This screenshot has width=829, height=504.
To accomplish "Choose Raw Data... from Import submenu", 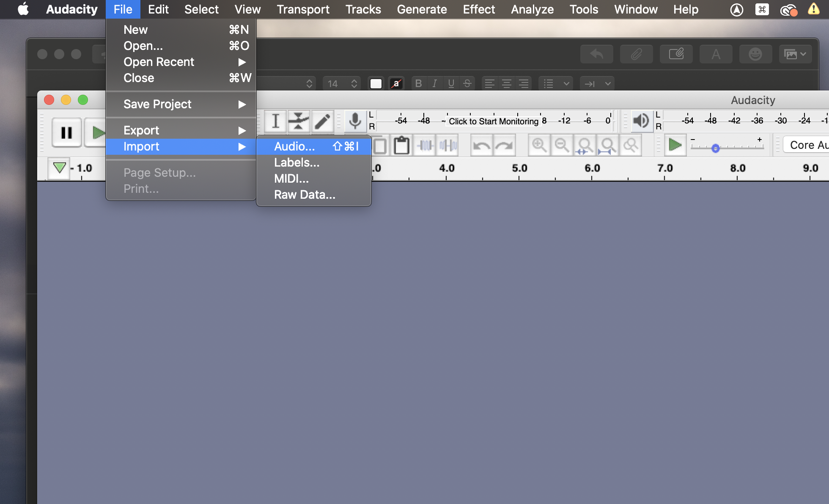I will (x=314, y=194).
